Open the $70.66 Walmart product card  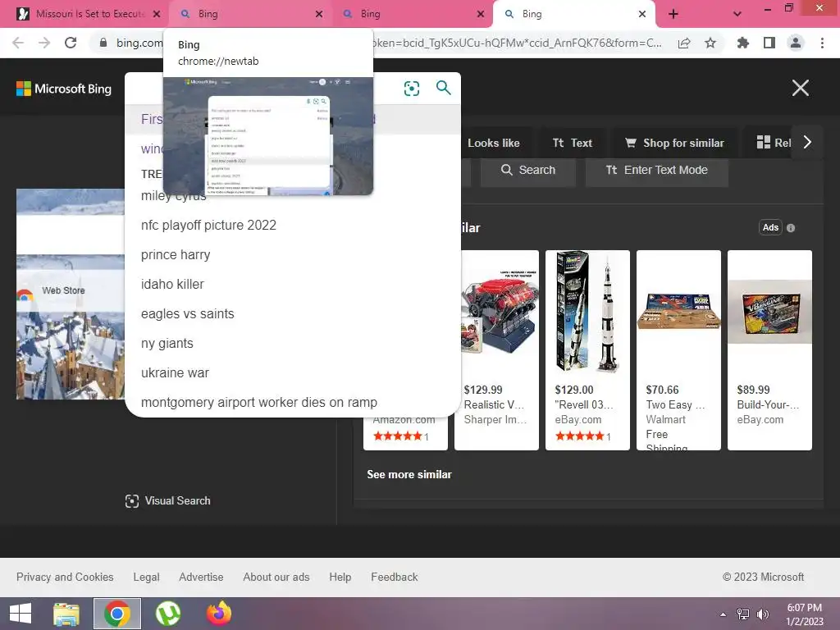tap(678, 350)
